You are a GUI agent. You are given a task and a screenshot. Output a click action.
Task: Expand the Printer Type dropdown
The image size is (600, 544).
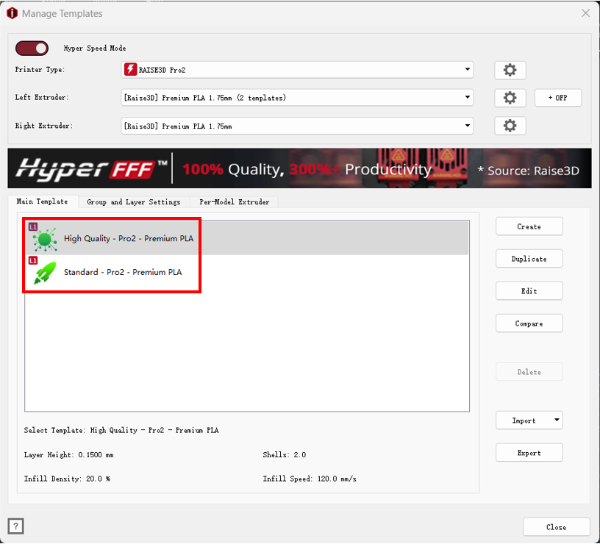pyautogui.click(x=467, y=70)
